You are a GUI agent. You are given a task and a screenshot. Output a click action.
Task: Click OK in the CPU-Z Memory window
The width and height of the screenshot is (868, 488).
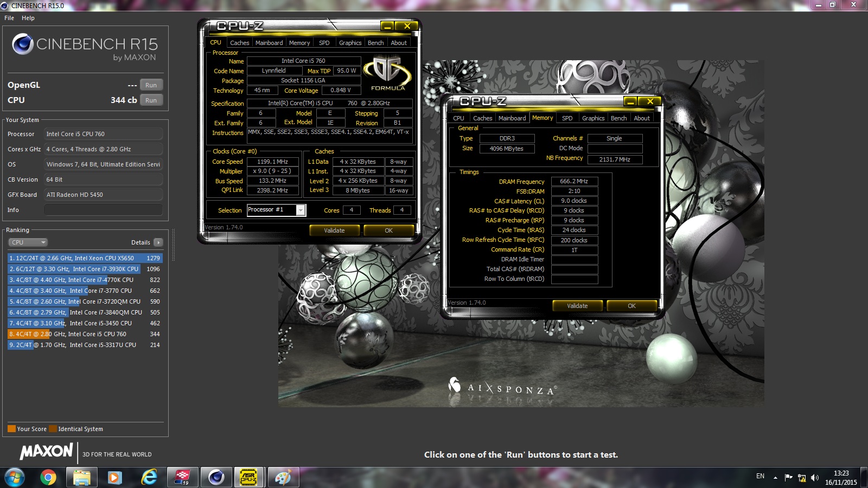click(x=632, y=306)
